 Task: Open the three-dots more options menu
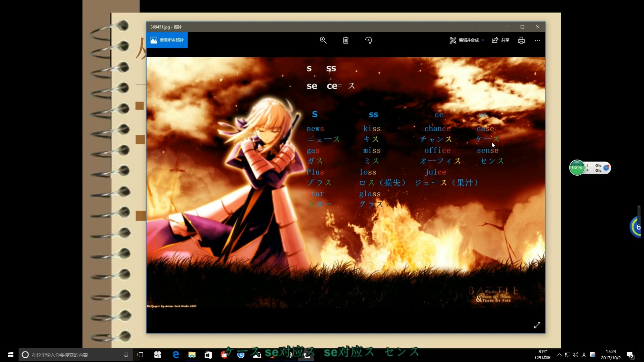[x=537, y=40]
